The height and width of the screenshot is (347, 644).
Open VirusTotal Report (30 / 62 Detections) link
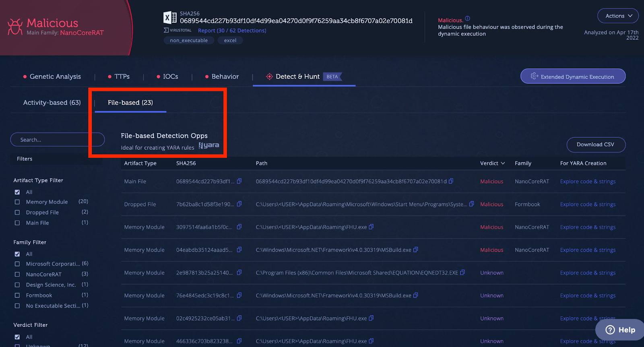coord(232,31)
